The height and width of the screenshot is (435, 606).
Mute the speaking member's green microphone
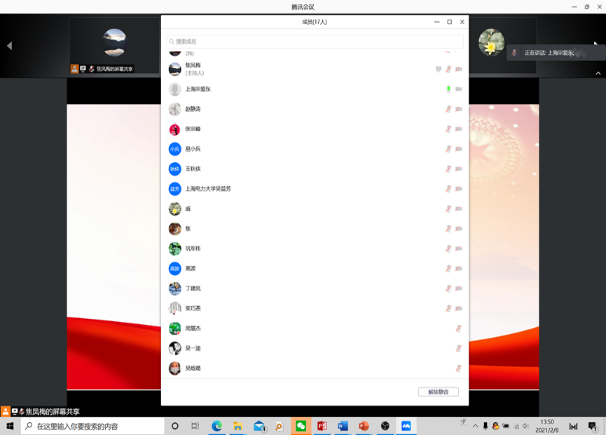[448, 89]
